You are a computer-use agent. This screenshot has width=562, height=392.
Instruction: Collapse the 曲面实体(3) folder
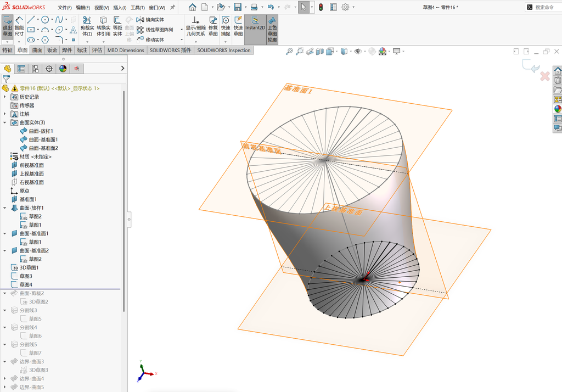click(x=4, y=122)
